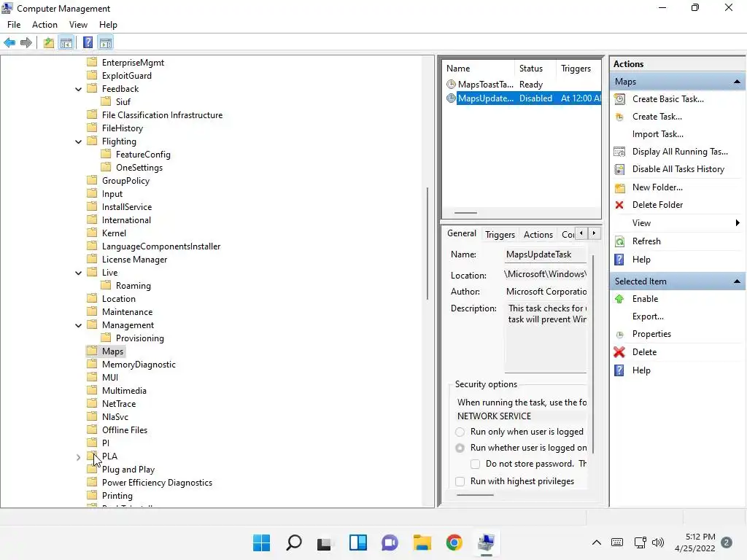This screenshot has height=560, width=747.
Task: Collapse the Flighting folder
Action: pos(79,141)
